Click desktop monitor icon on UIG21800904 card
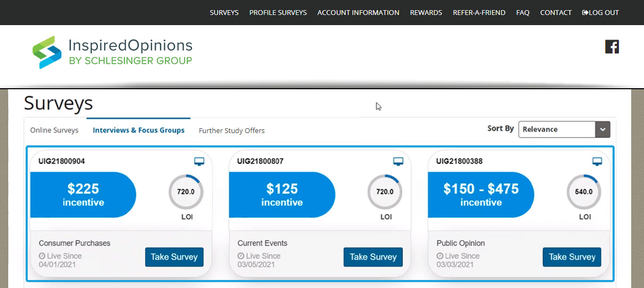The height and width of the screenshot is (288, 644). click(198, 161)
